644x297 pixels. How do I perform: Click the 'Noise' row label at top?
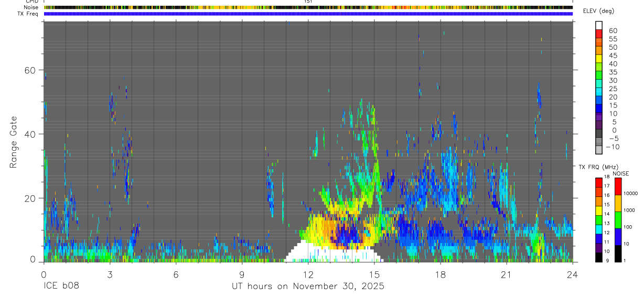[31, 7]
